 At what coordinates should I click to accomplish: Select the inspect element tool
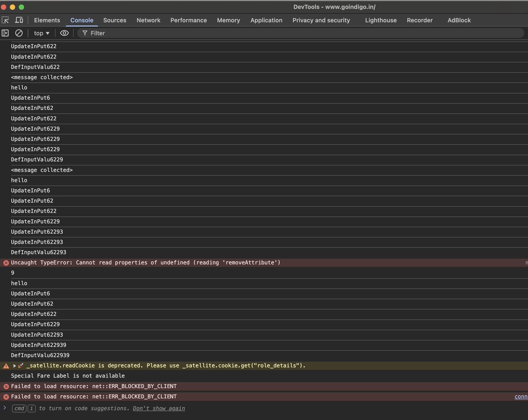tap(5, 20)
